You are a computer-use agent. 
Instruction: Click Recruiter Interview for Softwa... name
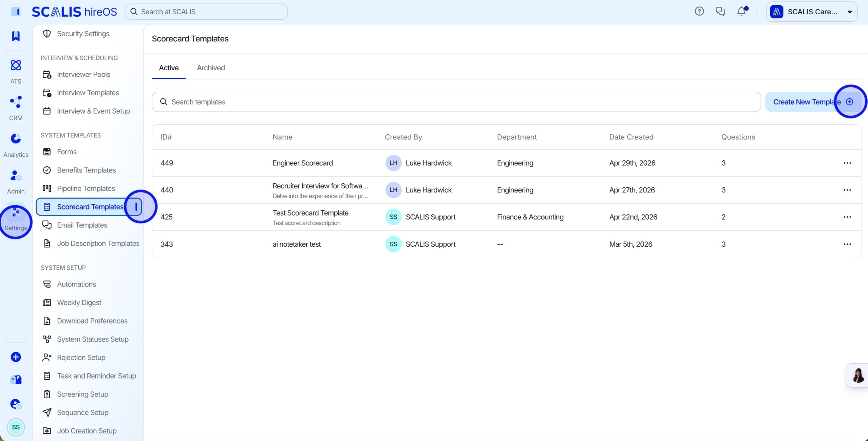pos(320,186)
